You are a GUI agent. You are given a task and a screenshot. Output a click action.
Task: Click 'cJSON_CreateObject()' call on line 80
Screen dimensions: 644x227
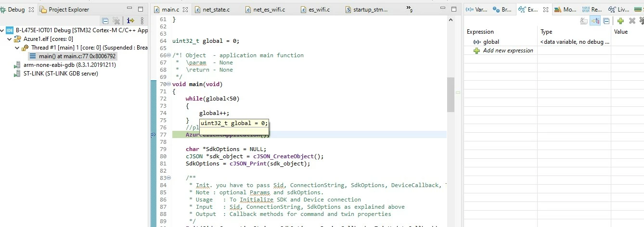click(288, 156)
